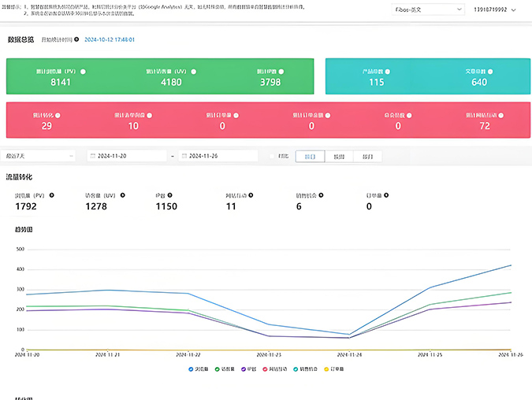Click help icon next to statistics start time

pyautogui.click(x=76, y=39)
